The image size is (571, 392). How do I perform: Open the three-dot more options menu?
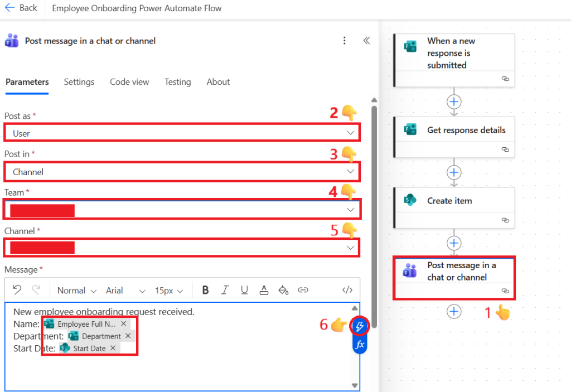click(345, 41)
